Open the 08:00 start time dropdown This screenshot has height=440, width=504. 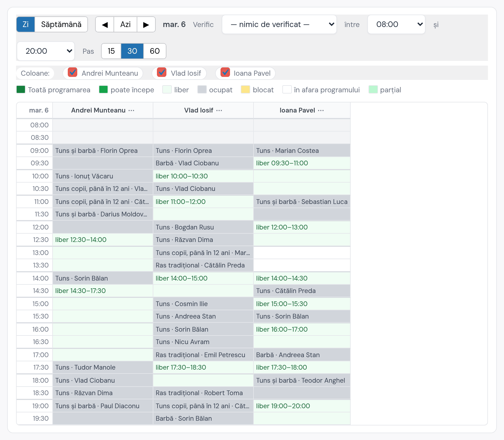click(x=396, y=24)
